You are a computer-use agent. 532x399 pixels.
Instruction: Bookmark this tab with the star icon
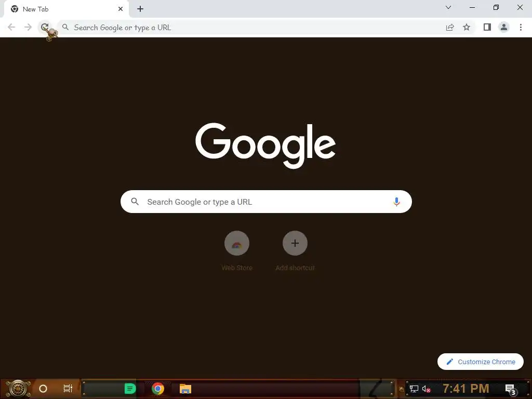tap(467, 27)
